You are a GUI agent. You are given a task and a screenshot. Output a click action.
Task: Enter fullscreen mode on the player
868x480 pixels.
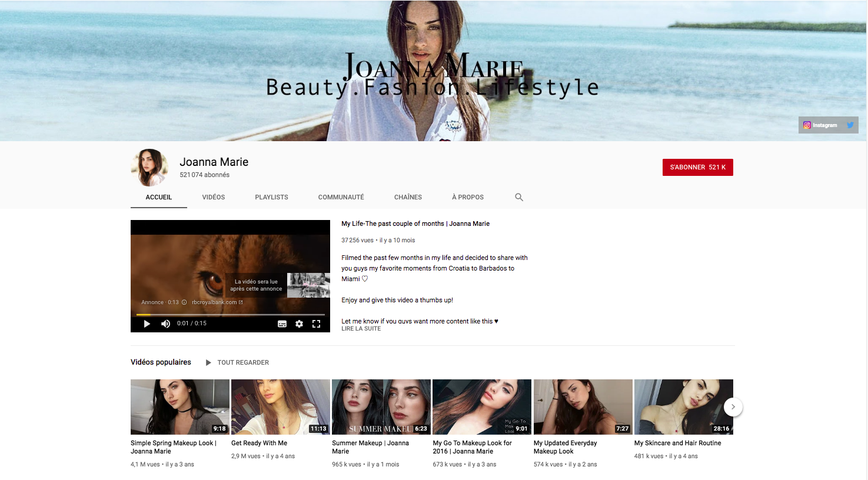coord(317,324)
